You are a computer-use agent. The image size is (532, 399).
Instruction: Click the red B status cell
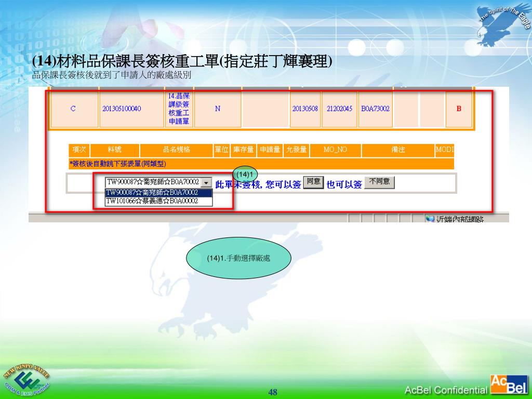tap(459, 109)
